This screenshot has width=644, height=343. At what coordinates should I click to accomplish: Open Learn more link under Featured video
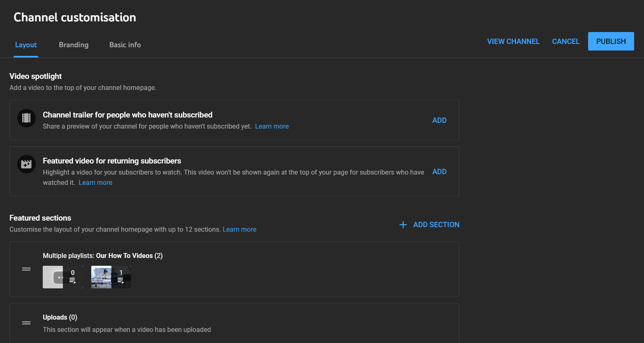(95, 183)
